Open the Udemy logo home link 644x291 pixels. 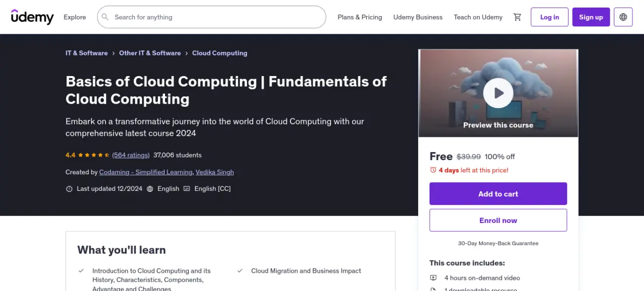coord(32,17)
